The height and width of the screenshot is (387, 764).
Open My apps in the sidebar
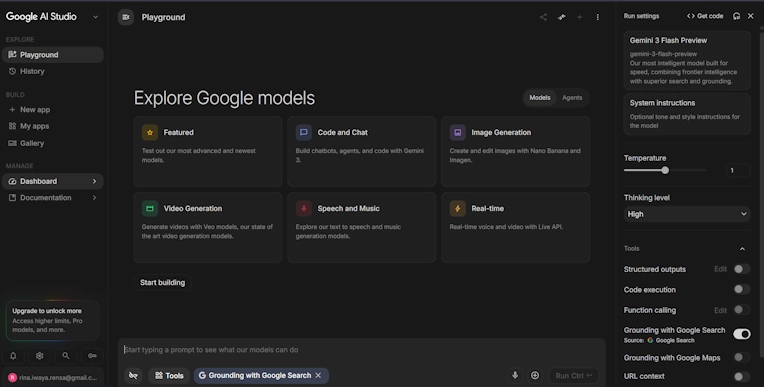click(x=53, y=126)
